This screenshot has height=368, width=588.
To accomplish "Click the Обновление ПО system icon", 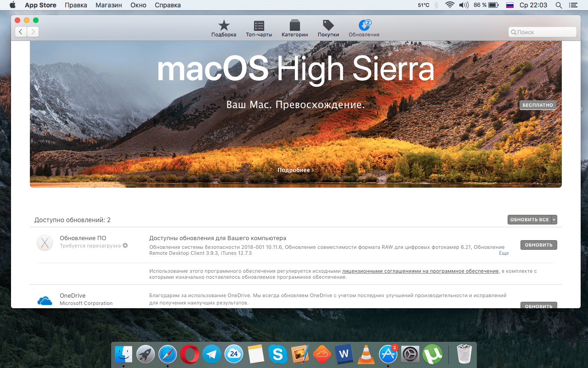I will (45, 242).
